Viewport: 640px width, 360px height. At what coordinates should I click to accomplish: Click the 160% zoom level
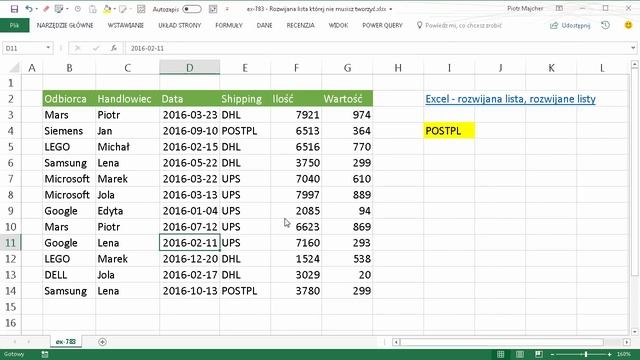[x=624, y=354]
